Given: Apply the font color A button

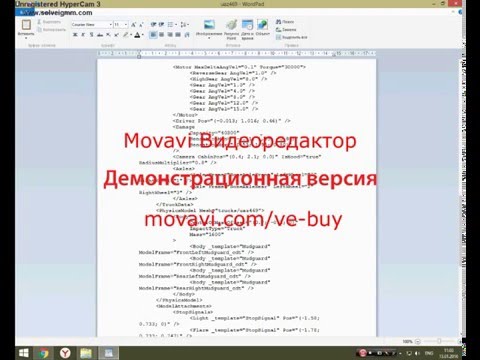Looking at the screenshot, I should pyautogui.click(x=137, y=35).
